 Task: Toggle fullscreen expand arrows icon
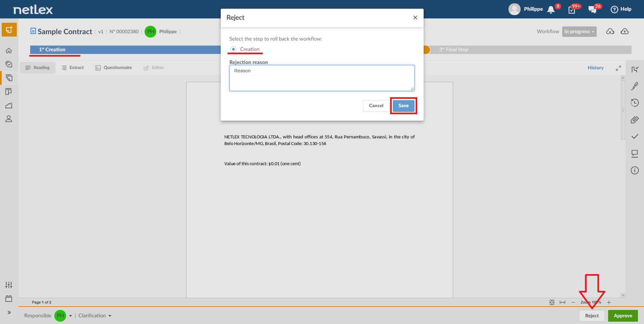click(618, 68)
